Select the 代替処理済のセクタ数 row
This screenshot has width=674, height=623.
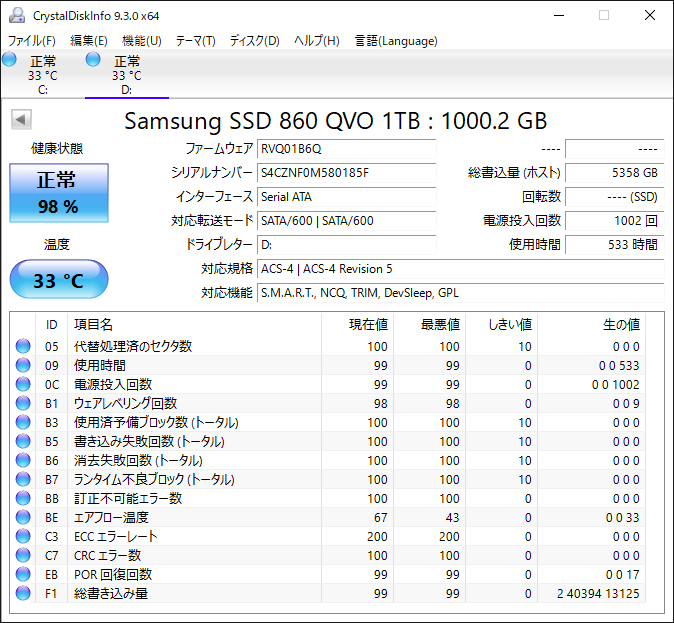(328, 346)
